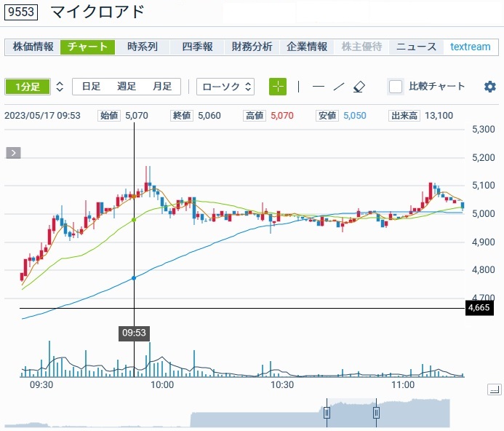This screenshot has width=504, height=431.
Task: Switch to the 時系列 tab
Action: coord(143,47)
